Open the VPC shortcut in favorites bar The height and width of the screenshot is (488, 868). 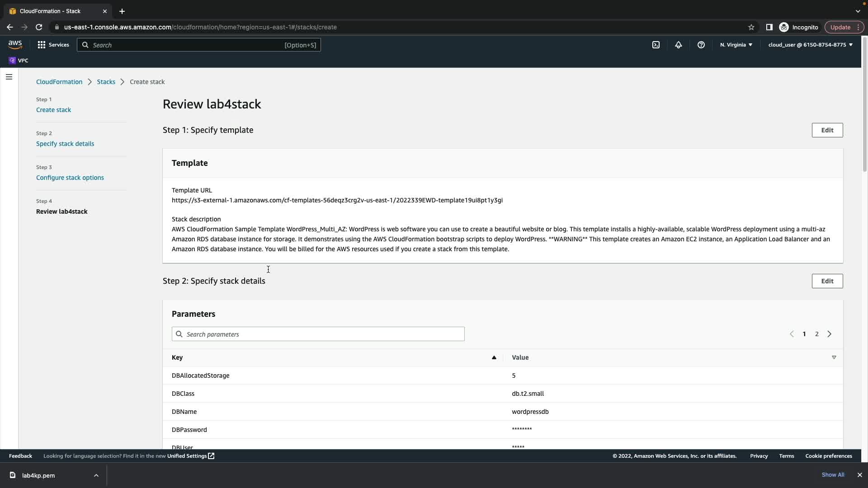(19, 61)
